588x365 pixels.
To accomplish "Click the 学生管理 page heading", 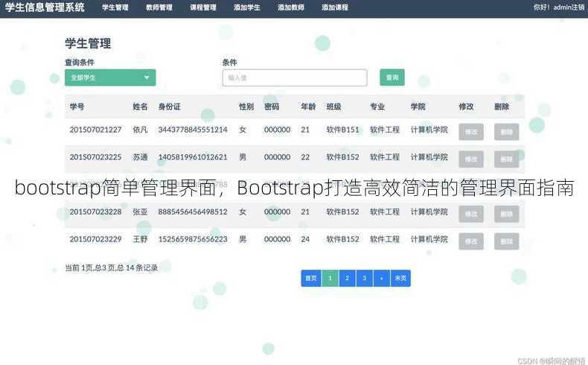I will (88, 43).
